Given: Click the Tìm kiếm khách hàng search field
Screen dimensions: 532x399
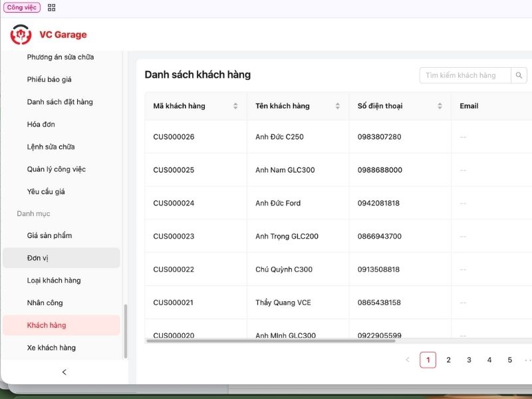Looking at the screenshot, I should tap(465, 75).
